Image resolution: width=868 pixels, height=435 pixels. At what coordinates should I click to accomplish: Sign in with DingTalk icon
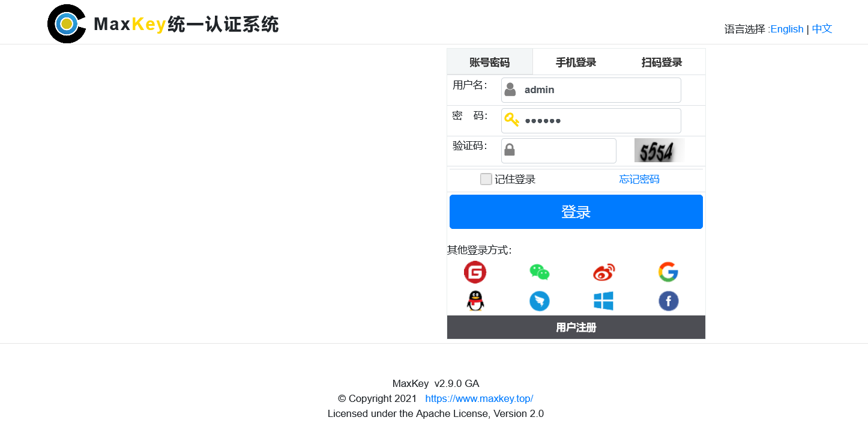(x=539, y=301)
